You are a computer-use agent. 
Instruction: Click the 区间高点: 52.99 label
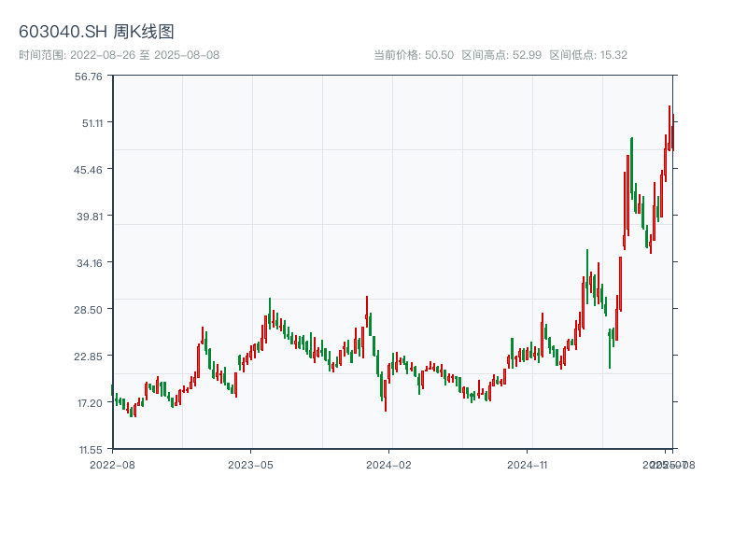tap(501, 55)
